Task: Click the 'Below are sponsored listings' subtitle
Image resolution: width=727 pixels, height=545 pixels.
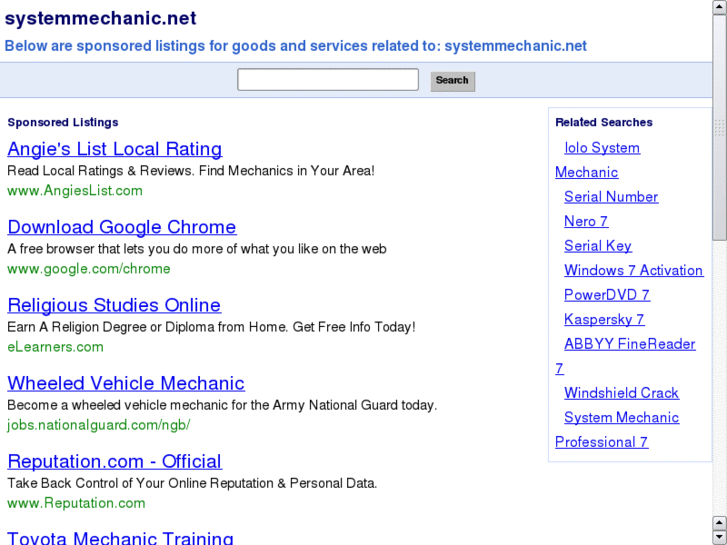Action: point(295,46)
